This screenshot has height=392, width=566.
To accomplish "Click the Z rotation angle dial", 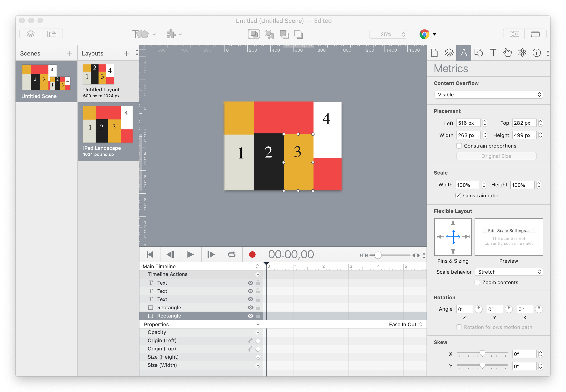I will 478,309.
